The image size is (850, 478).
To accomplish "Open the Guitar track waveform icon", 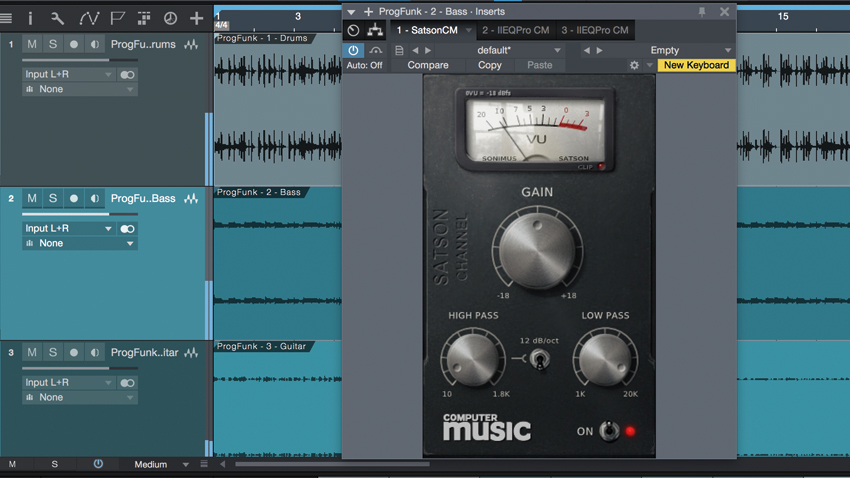I will point(191,352).
